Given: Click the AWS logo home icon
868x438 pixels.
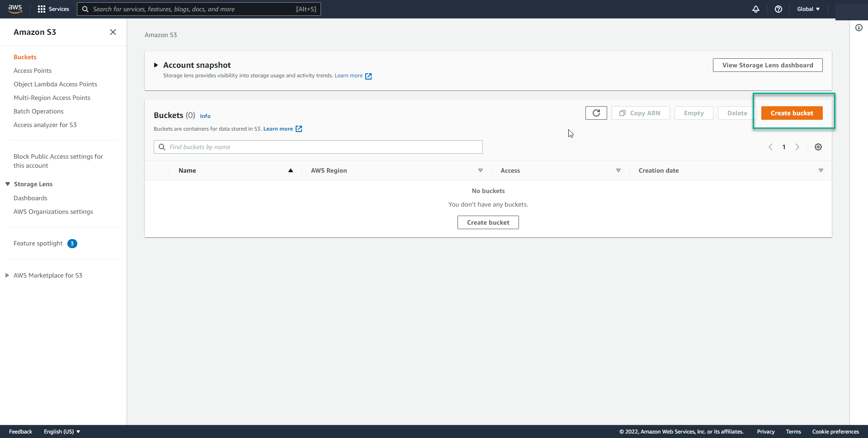Looking at the screenshot, I should [x=15, y=9].
